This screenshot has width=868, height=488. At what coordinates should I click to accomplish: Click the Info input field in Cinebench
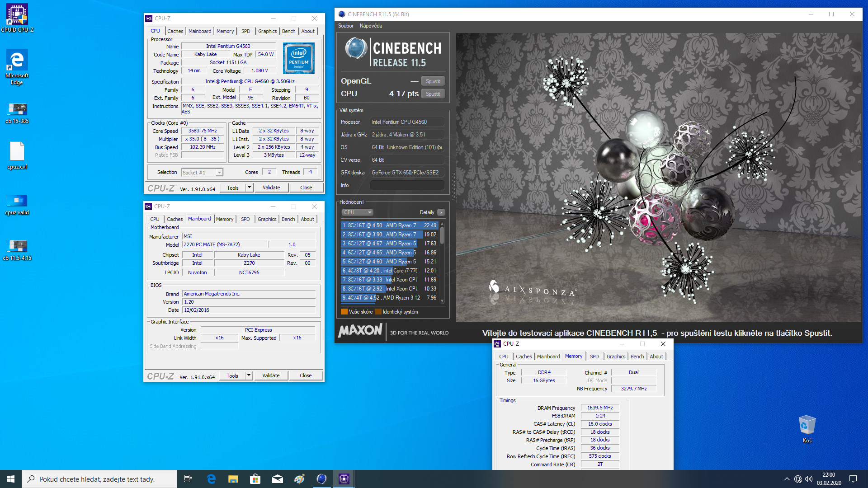407,185
